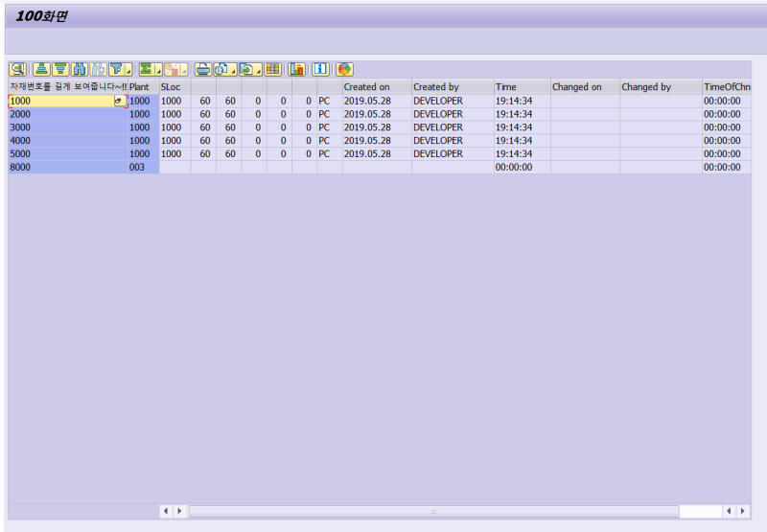Screen dimensions: 767x532
Task: Open the search help button in the 1000 field
Action: (119, 101)
